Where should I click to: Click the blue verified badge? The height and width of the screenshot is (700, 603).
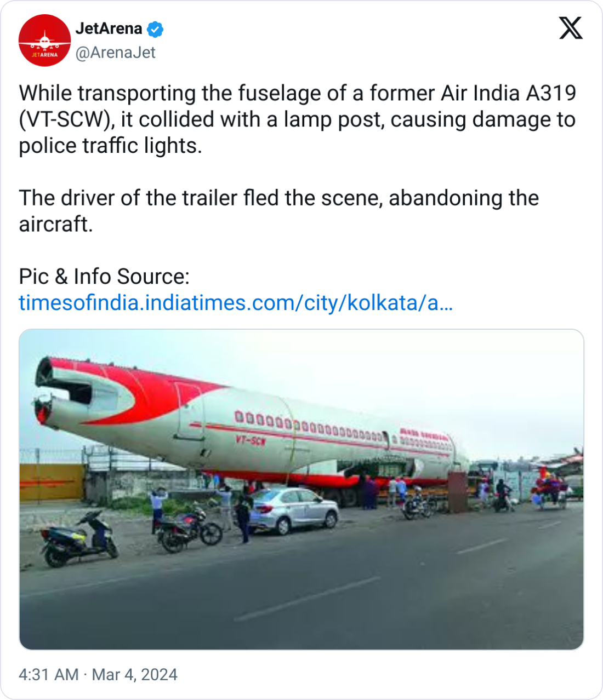click(155, 29)
